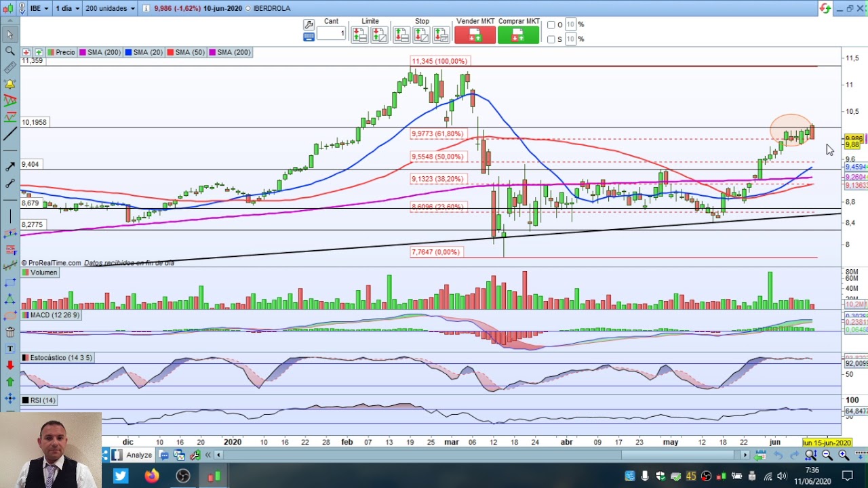Click the Precio indicator label
The width and height of the screenshot is (868, 488).
click(61, 52)
